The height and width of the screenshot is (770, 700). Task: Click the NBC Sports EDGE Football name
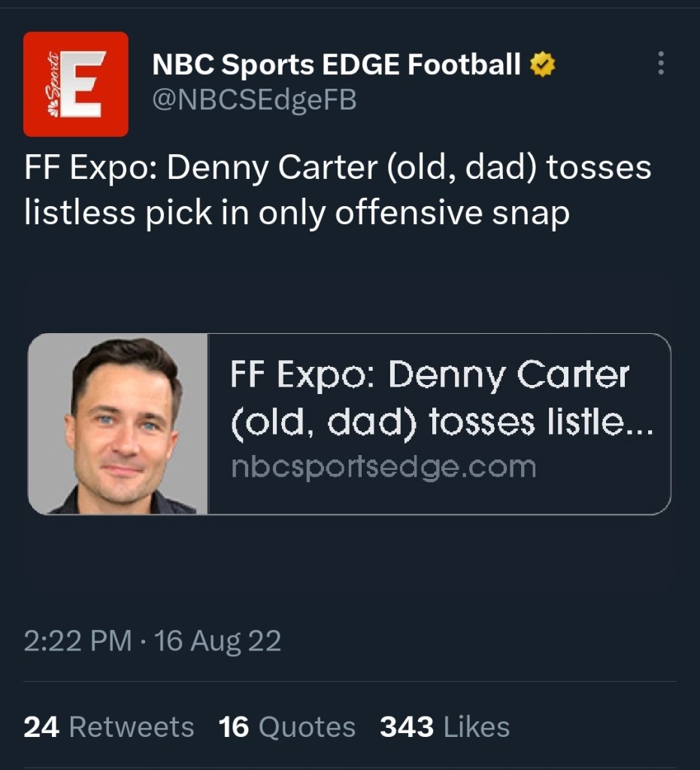(336, 65)
